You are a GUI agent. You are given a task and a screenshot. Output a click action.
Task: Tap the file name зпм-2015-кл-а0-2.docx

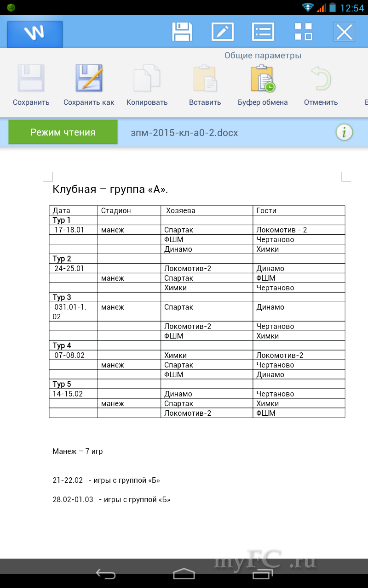[184, 133]
